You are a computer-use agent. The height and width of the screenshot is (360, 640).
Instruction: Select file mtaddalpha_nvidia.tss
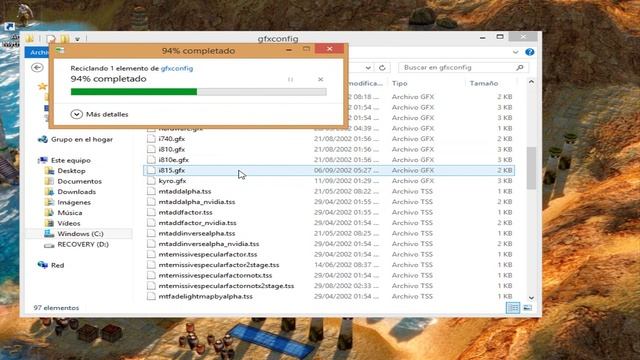point(197,202)
